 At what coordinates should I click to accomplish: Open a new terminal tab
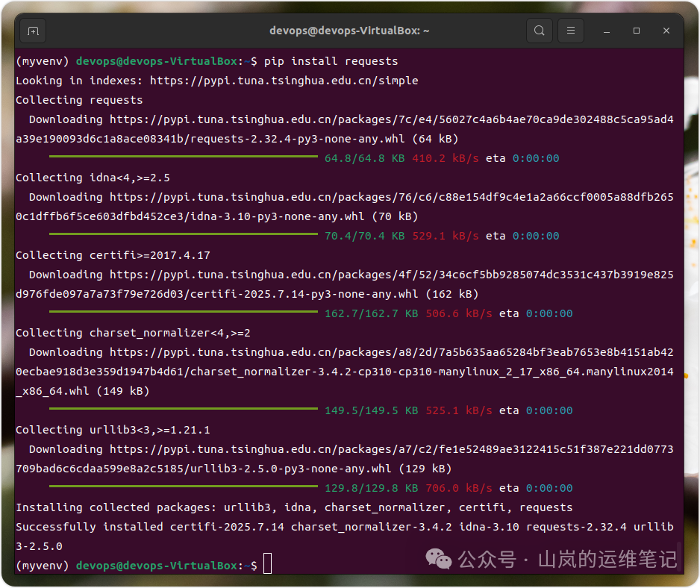[33, 31]
